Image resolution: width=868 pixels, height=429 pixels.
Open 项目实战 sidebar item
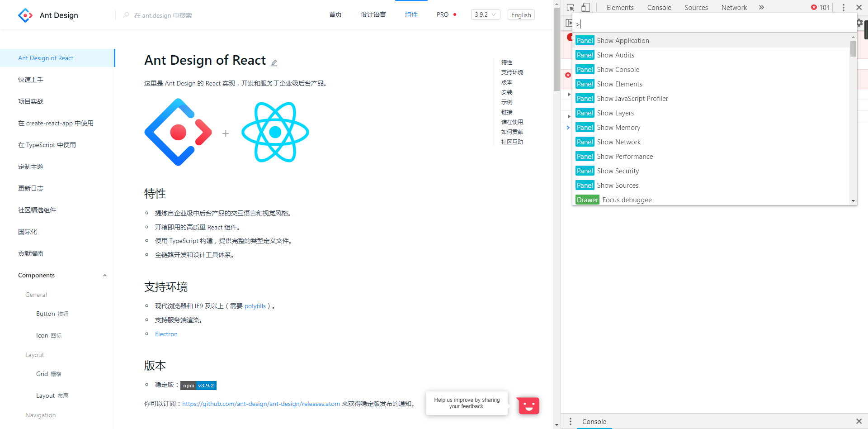(57, 101)
